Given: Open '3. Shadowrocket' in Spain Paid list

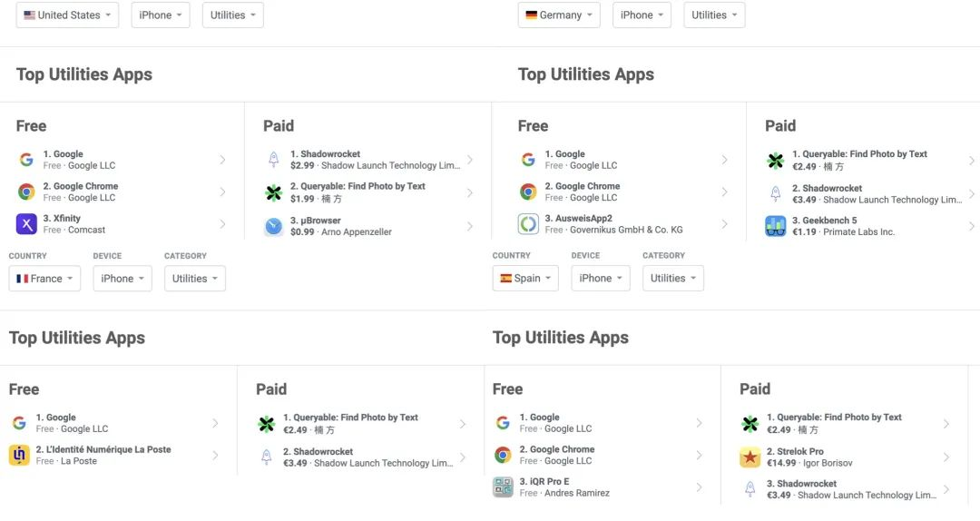Looking at the screenshot, I should [802, 484].
